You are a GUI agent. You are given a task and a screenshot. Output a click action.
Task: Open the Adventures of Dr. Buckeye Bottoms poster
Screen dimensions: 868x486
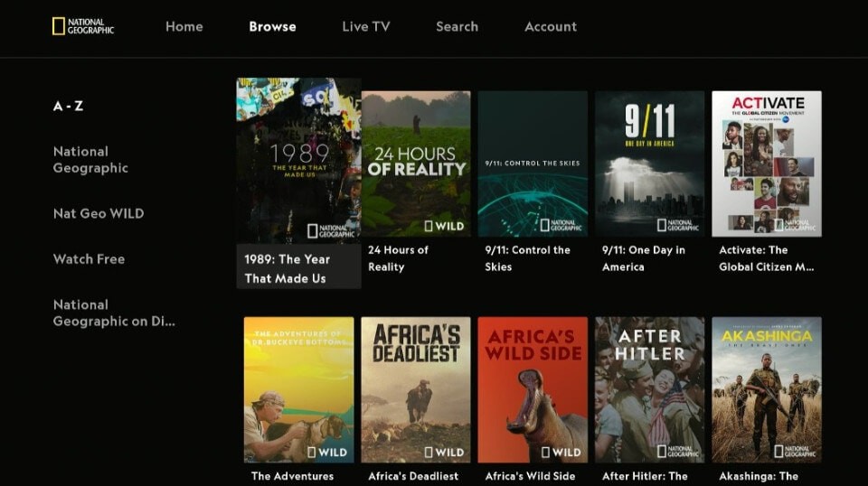[299, 389]
